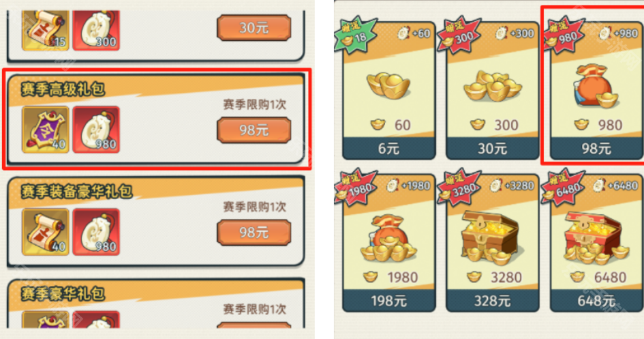This screenshot has height=339, width=644.
Task: Choose the 3280 treasure chest 328元 pack
Action: tap(493, 244)
